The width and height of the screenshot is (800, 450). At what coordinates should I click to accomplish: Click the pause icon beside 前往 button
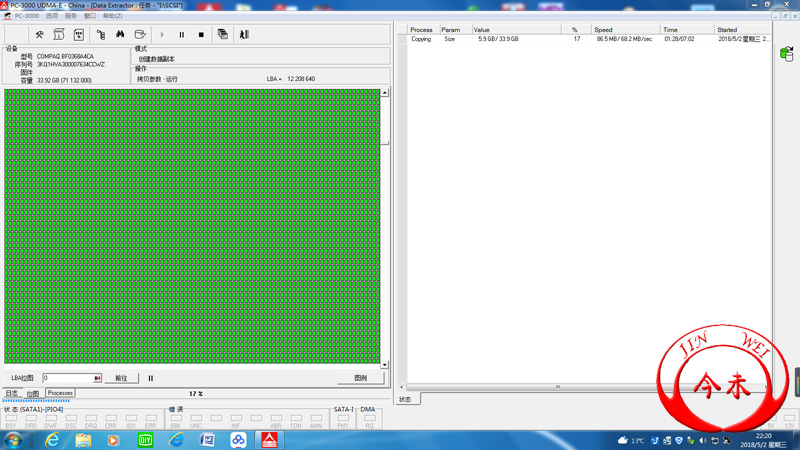coord(151,378)
